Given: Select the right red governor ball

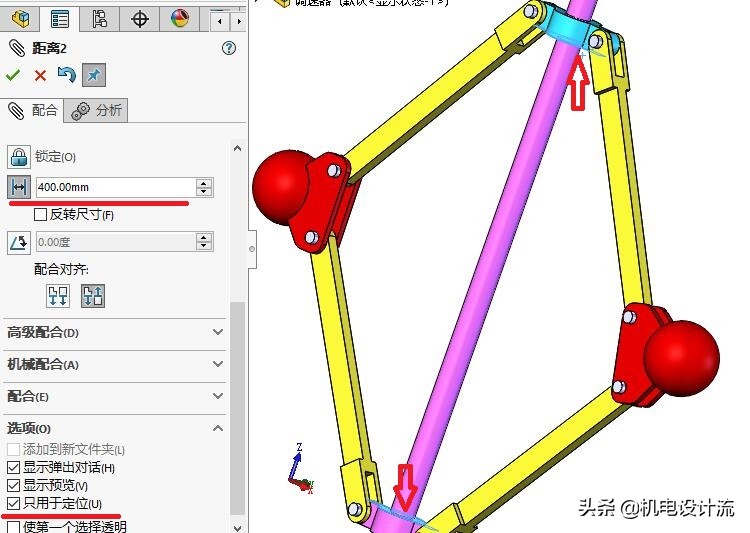Looking at the screenshot, I should coord(682,358).
